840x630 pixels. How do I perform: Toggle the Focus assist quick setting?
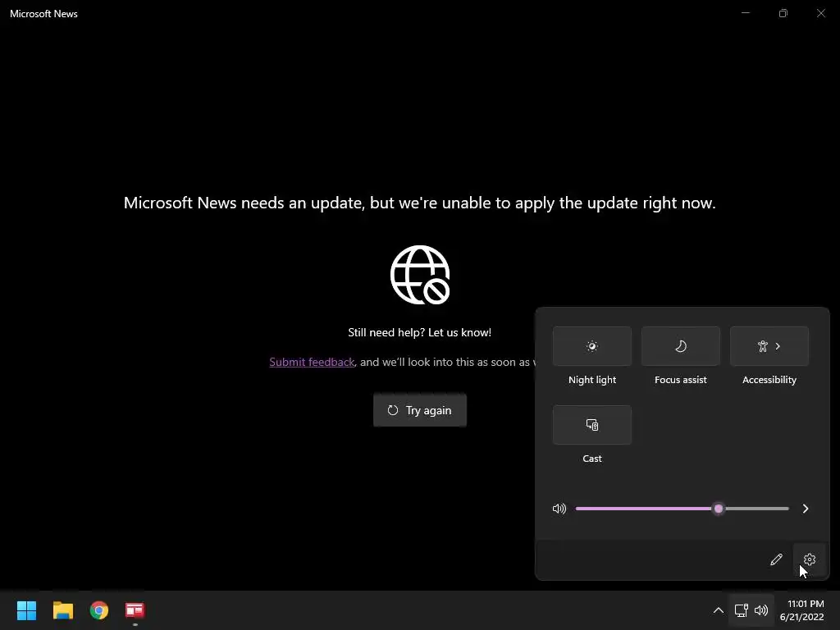[680, 346]
